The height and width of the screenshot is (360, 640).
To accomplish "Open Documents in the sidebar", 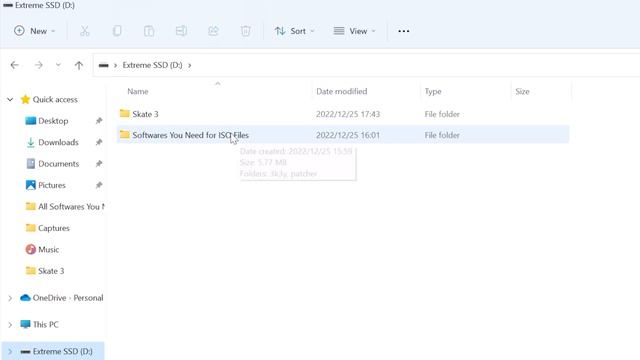I will click(58, 164).
